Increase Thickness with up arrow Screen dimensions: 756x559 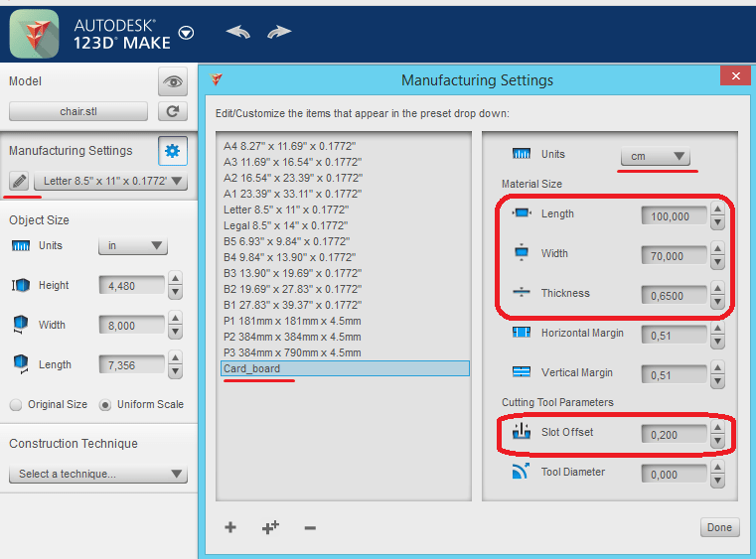tap(717, 289)
